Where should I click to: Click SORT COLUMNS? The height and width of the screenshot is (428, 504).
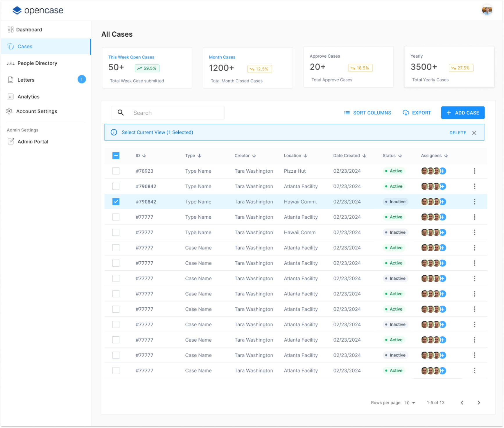pyautogui.click(x=367, y=113)
